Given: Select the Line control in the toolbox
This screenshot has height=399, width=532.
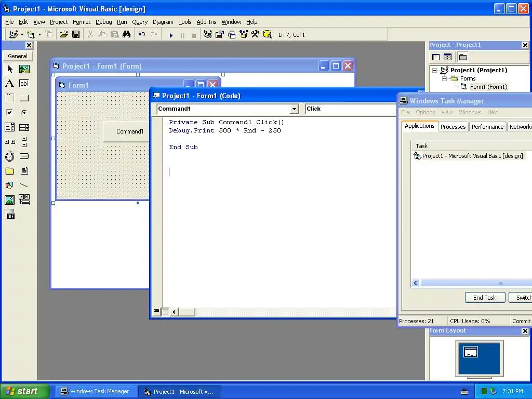Looking at the screenshot, I should tap(24, 185).
